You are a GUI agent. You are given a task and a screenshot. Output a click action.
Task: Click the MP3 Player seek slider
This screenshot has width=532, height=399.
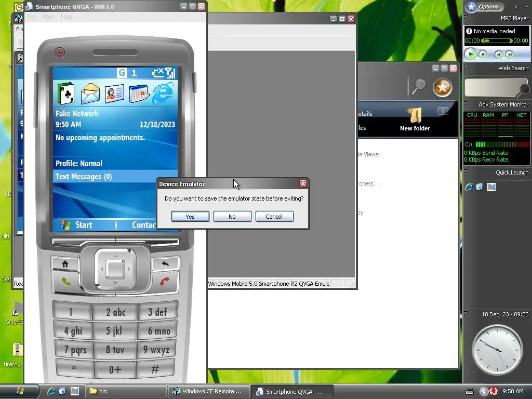click(497, 41)
